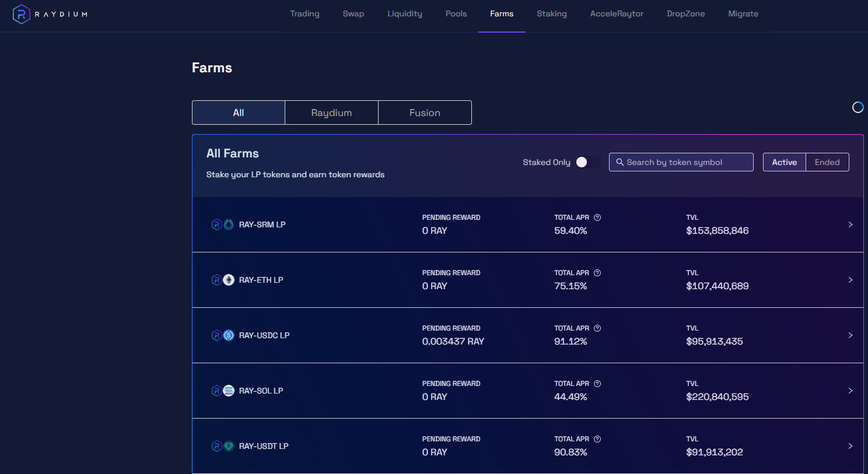This screenshot has height=474, width=868.
Task: Click the RAY-ETH LP farm name
Action: click(261, 280)
